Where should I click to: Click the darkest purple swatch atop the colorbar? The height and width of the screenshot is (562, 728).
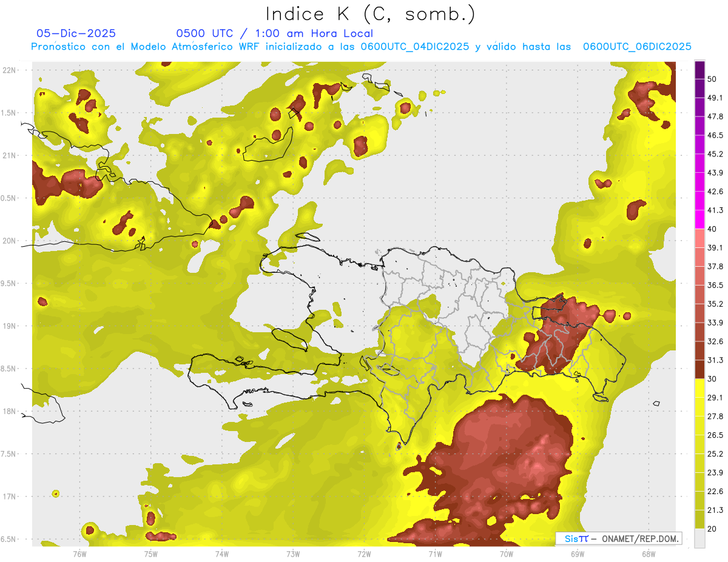[699, 70]
